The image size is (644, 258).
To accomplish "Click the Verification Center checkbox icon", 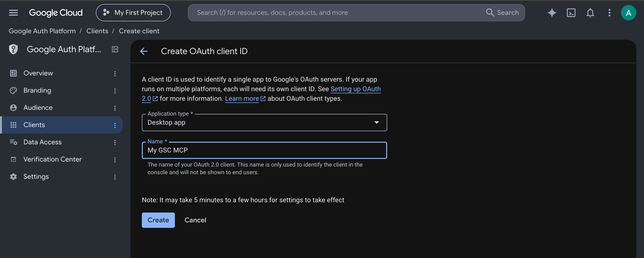I will pyautogui.click(x=13, y=160).
